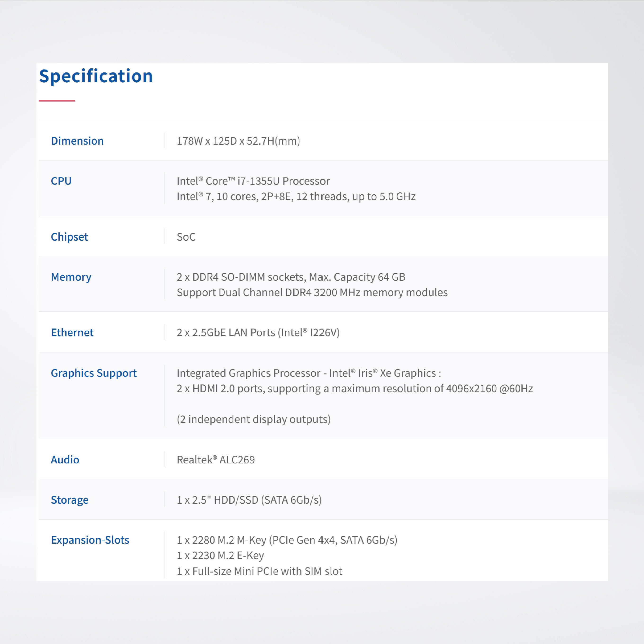644x644 pixels.
Task: Click the Realtek ALC269 value
Action: tap(216, 459)
